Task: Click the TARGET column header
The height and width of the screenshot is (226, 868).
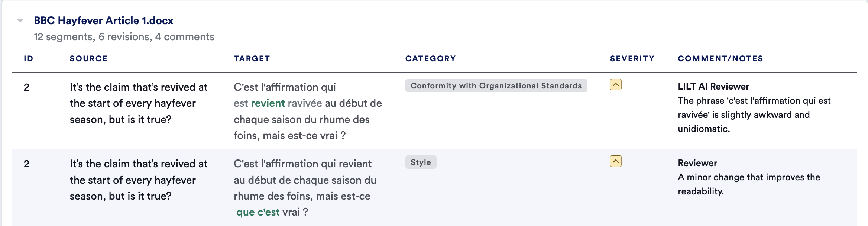Action: tap(252, 58)
